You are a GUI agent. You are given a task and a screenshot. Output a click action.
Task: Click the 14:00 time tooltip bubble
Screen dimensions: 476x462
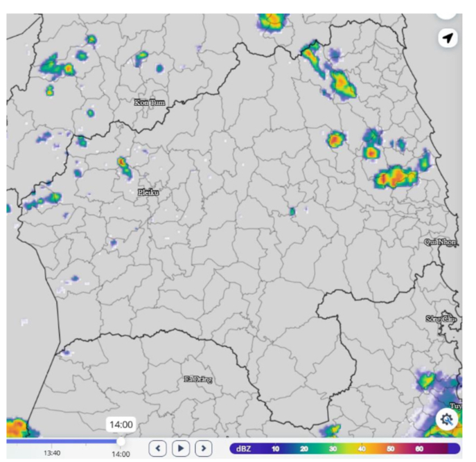tap(120, 425)
